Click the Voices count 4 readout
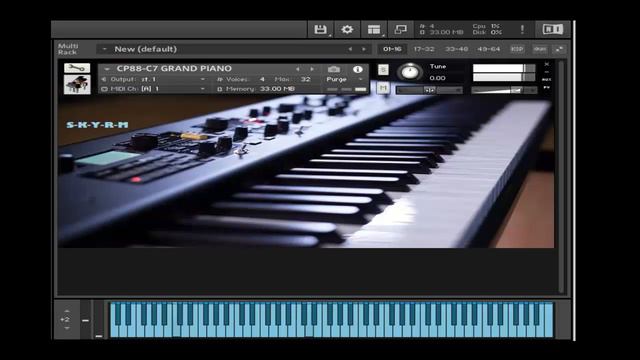 click(262, 79)
